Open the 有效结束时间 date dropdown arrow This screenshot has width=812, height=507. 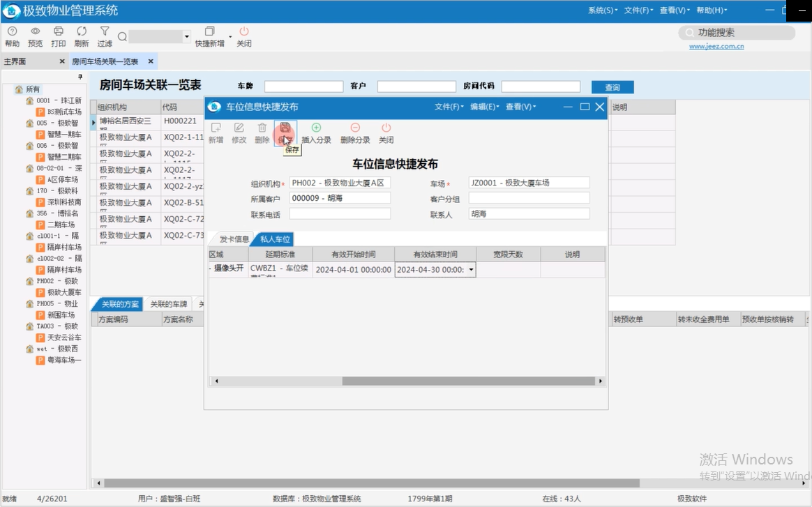471,270
